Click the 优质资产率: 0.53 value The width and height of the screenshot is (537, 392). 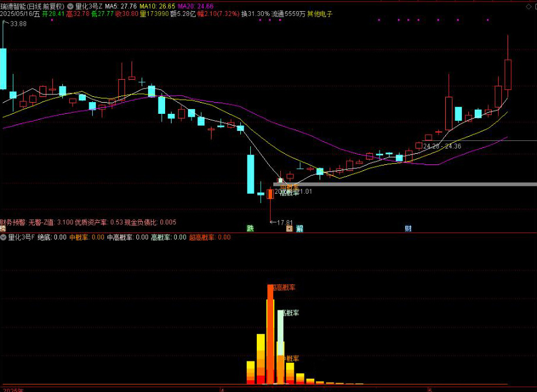click(x=99, y=222)
